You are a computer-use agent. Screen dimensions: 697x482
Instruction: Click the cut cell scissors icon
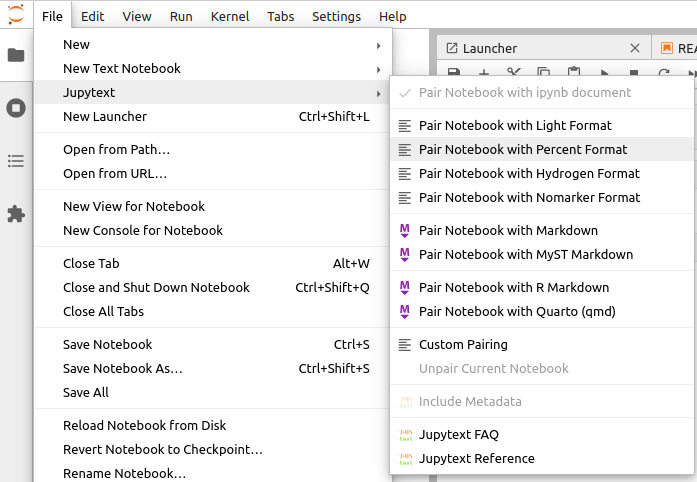[x=514, y=72]
